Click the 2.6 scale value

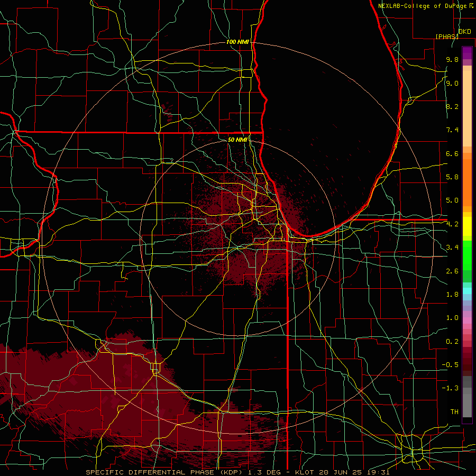tap(452, 271)
